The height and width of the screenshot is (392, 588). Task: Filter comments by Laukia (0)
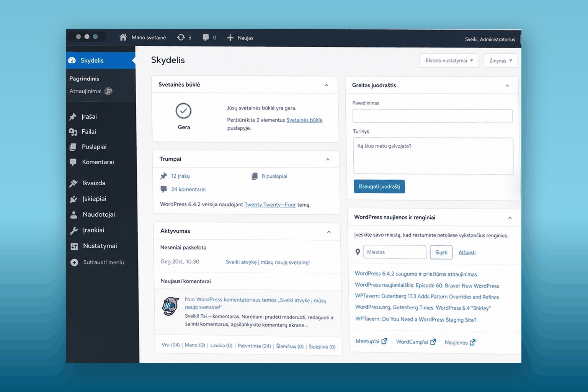tap(221, 345)
